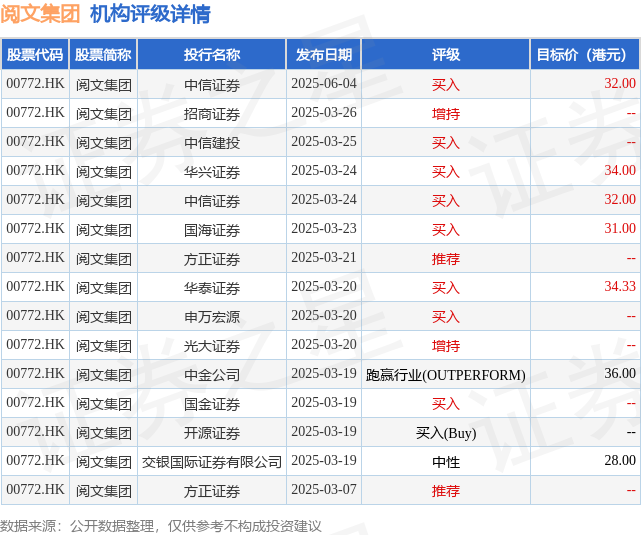The height and width of the screenshot is (535, 641).
Task: Click 增持 rating in 光大证券 row
Action: click(446, 346)
